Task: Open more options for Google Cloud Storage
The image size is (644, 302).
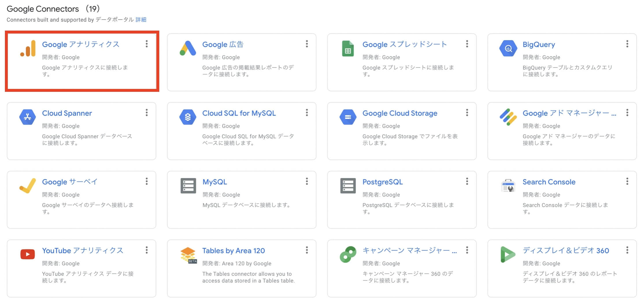Action: [x=467, y=113]
